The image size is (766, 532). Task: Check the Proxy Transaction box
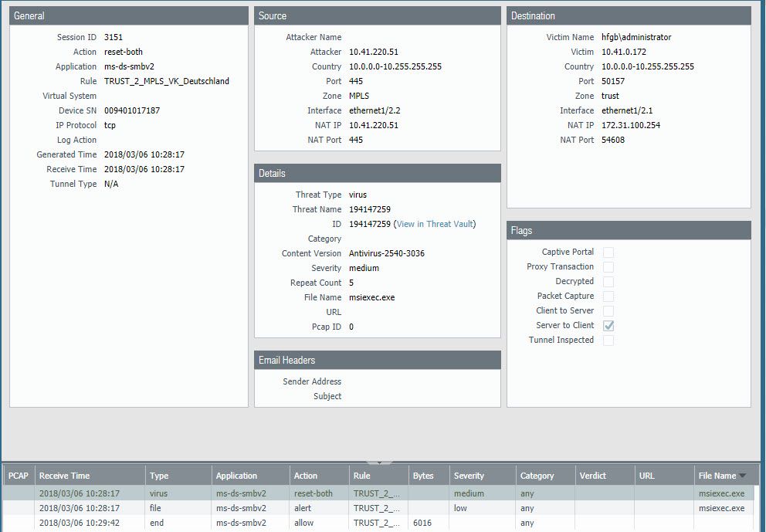point(608,267)
